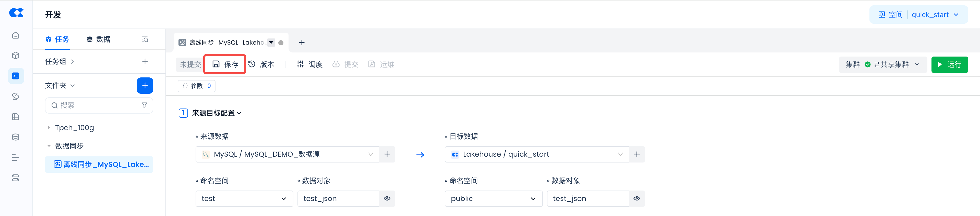Viewport: 980px width, 216px height.
Task: Click the 保存 save button
Action: [x=225, y=64]
